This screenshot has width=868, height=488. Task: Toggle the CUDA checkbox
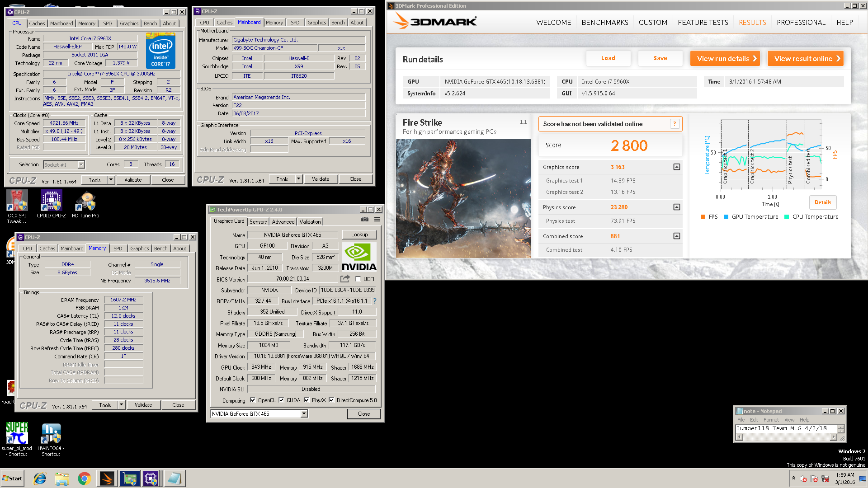click(281, 400)
